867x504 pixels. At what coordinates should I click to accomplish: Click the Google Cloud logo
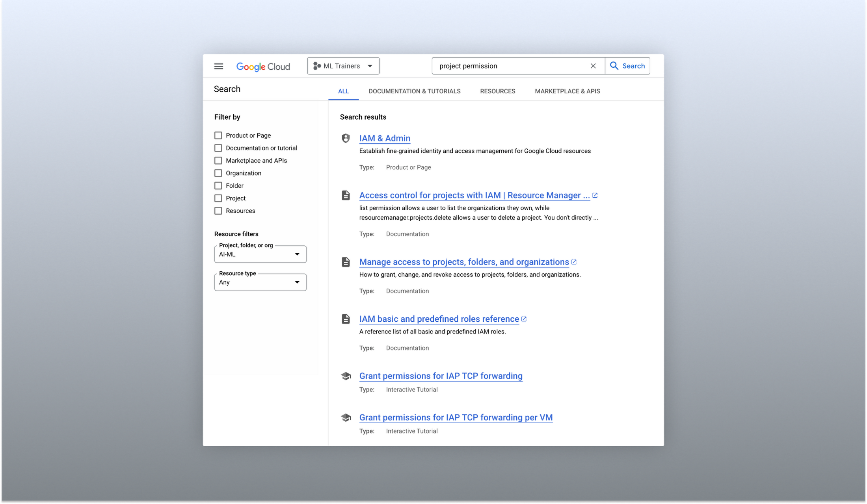[263, 67]
